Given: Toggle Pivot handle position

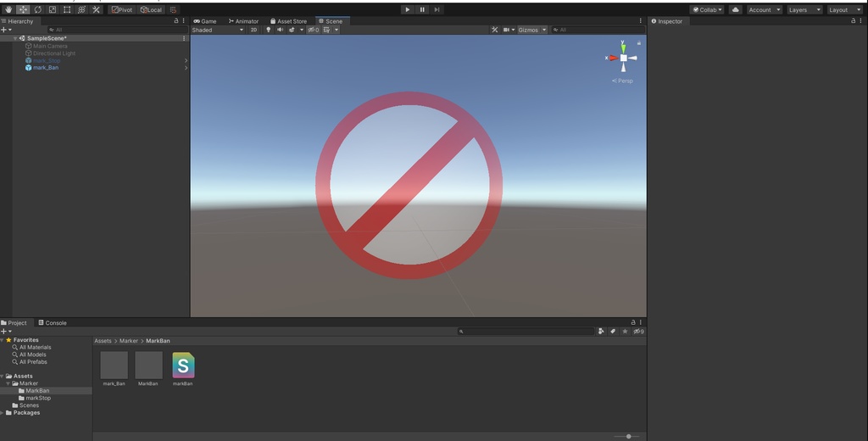Looking at the screenshot, I should (122, 9).
